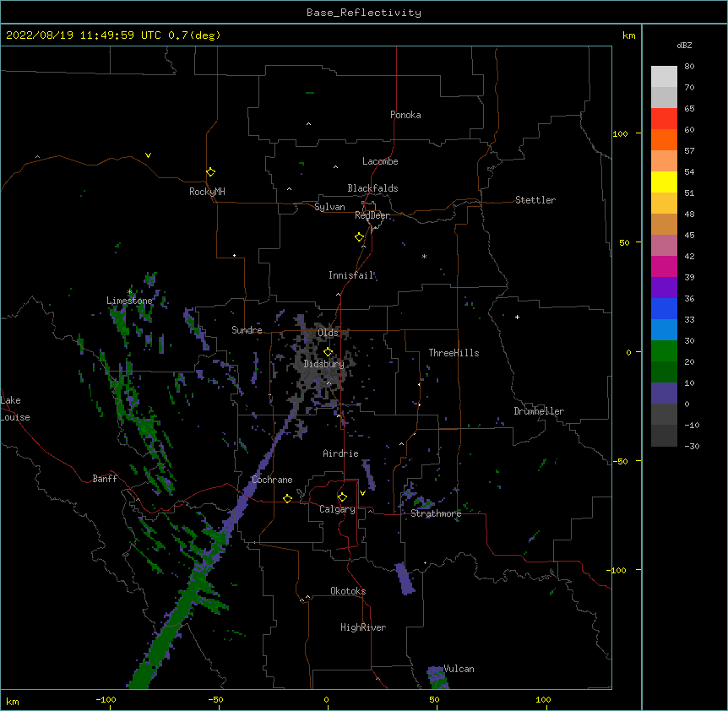Select the yellow swatch in dBZ legend

click(x=664, y=182)
